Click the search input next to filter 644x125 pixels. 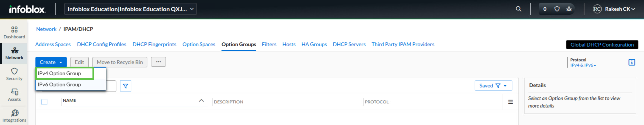(111, 86)
